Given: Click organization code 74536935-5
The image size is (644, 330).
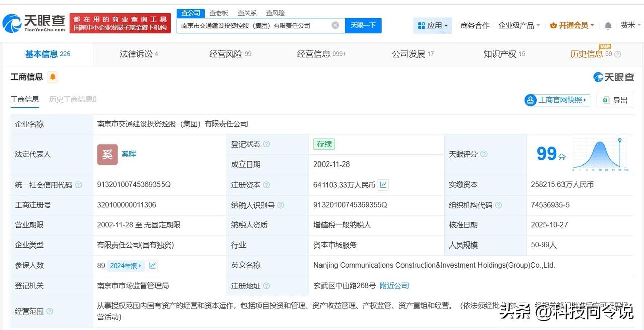Looking at the screenshot, I should click(x=550, y=205).
